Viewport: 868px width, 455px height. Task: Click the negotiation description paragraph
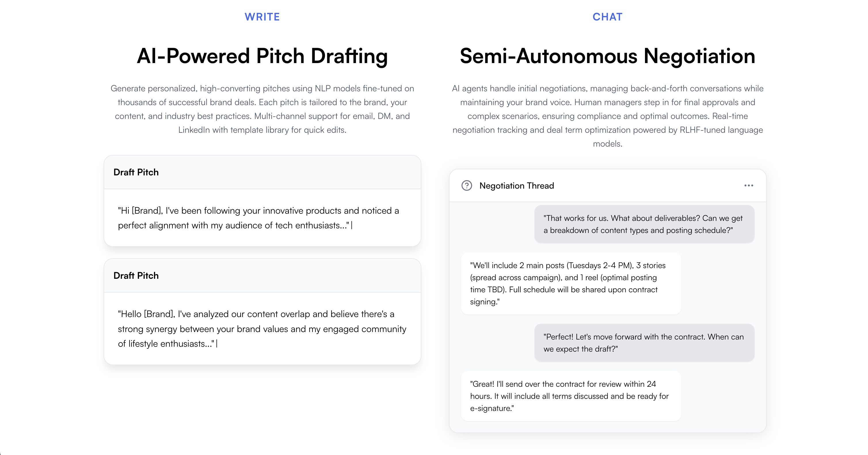click(608, 116)
